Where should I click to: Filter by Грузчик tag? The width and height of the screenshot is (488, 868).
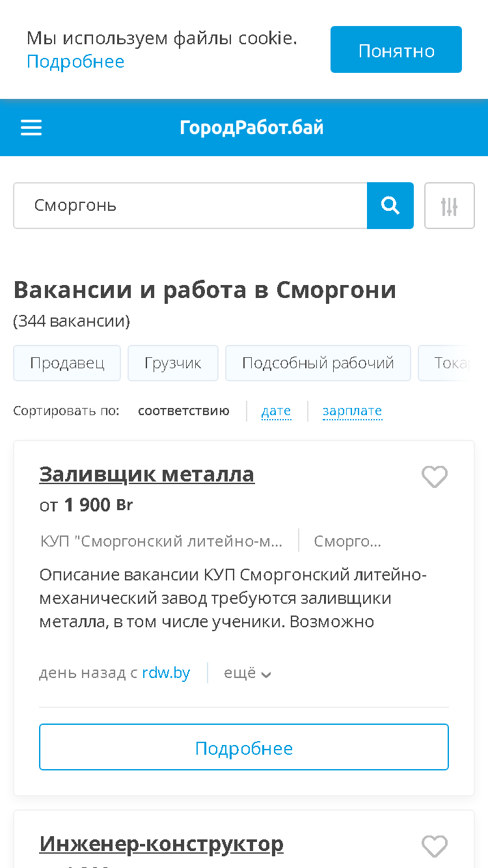coord(173,363)
